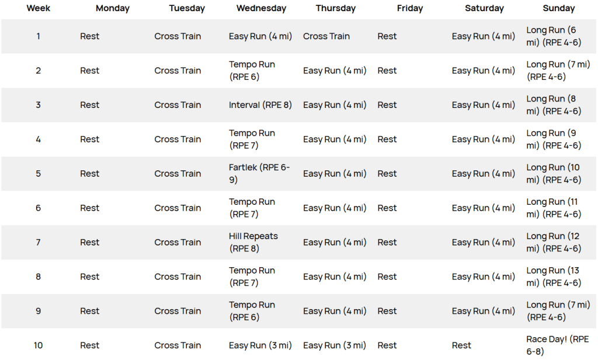Select the Sunday column header
The width and height of the screenshot is (598, 364).
tap(558, 8)
